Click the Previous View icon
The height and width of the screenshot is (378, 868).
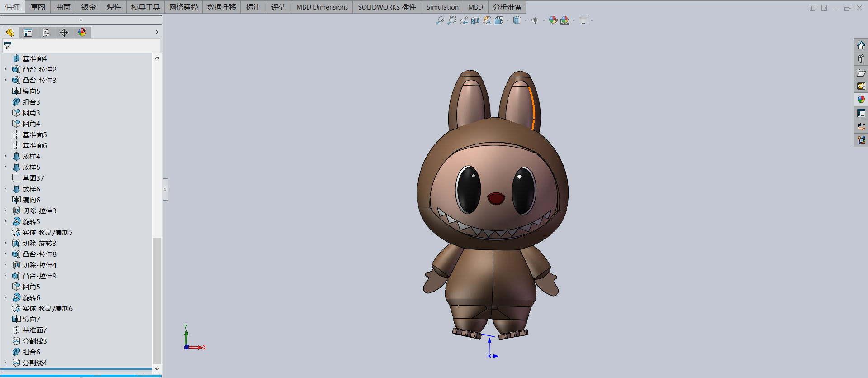(x=464, y=20)
